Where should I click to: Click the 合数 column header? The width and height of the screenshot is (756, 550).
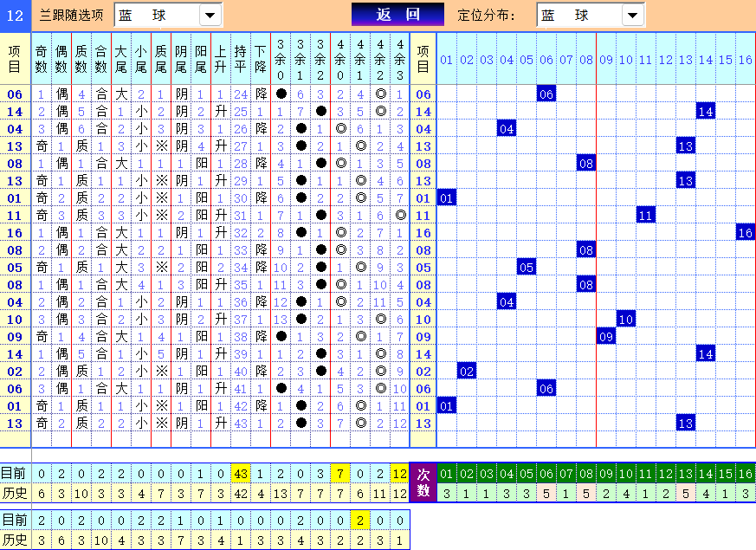(101, 59)
